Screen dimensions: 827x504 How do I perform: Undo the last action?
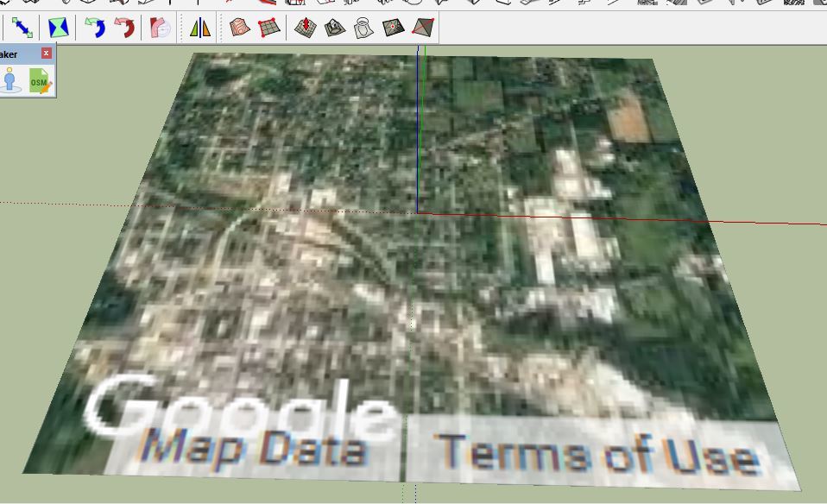95,27
